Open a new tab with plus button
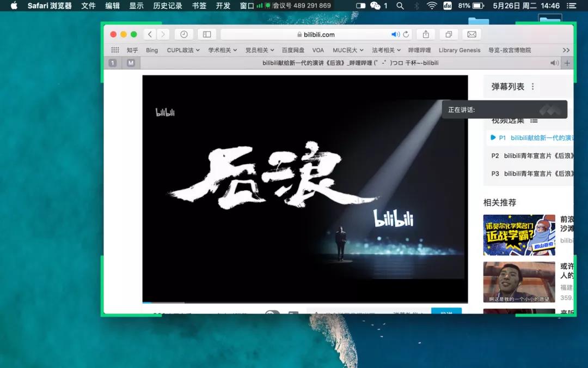 [567, 63]
